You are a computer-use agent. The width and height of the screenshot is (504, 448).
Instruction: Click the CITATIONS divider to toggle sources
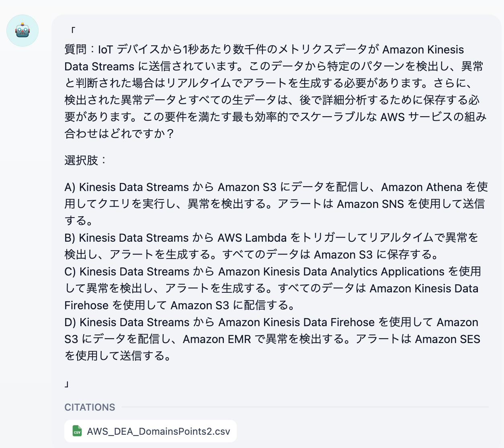tap(89, 407)
